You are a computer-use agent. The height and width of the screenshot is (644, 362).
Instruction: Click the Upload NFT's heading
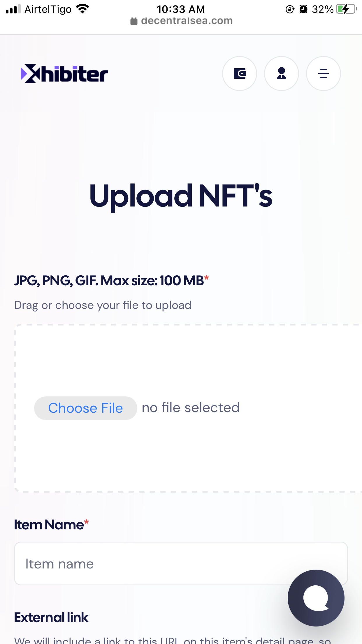pos(181,196)
